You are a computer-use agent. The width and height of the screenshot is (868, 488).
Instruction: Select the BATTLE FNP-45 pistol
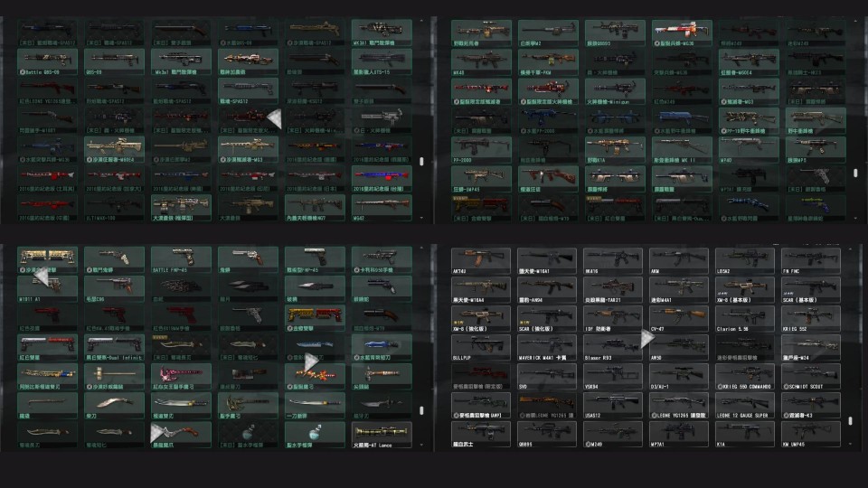tap(181, 260)
